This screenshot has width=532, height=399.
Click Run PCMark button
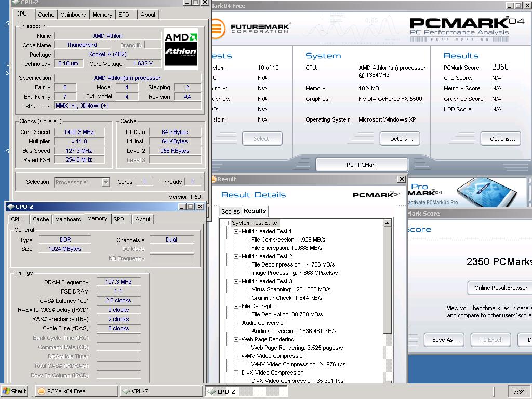click(x=362, y=165)
